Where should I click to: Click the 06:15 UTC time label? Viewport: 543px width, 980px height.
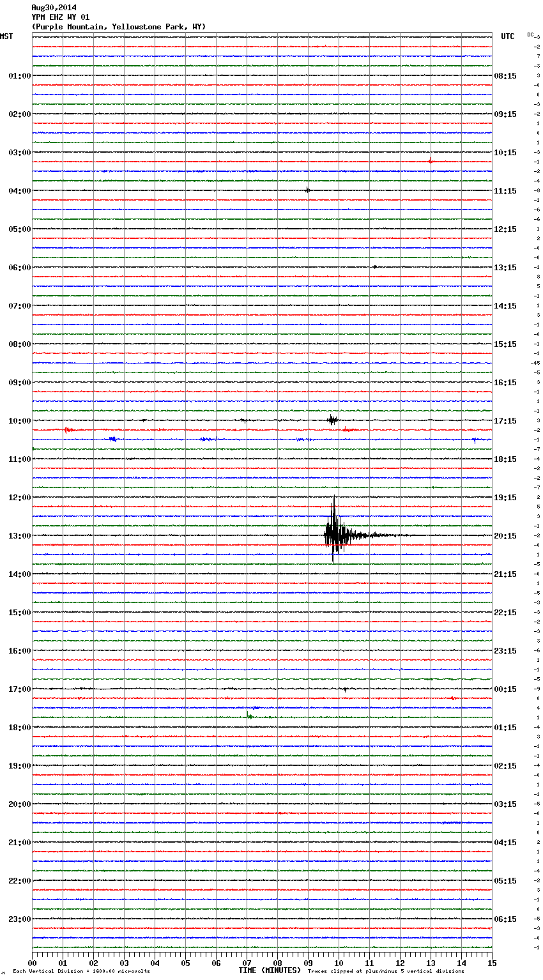tap(505, 919)
